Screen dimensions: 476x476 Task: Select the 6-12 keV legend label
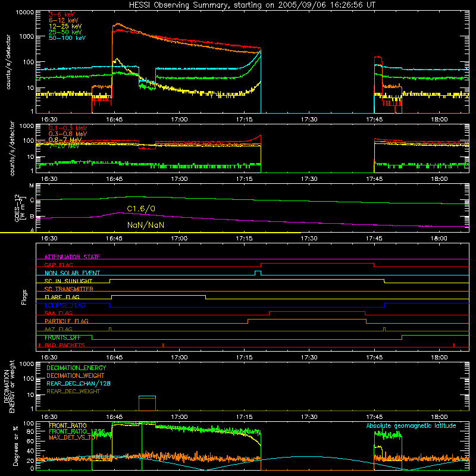64,20
